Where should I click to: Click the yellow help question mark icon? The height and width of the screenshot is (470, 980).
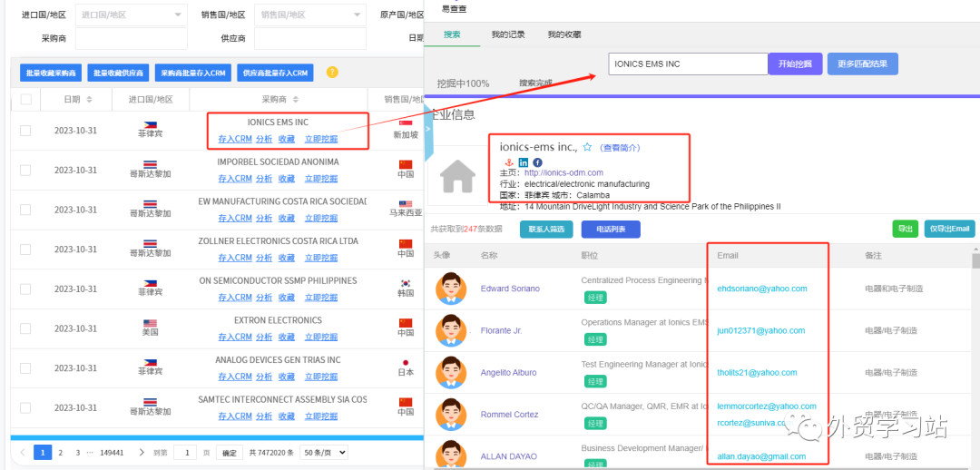coord(332,73)
